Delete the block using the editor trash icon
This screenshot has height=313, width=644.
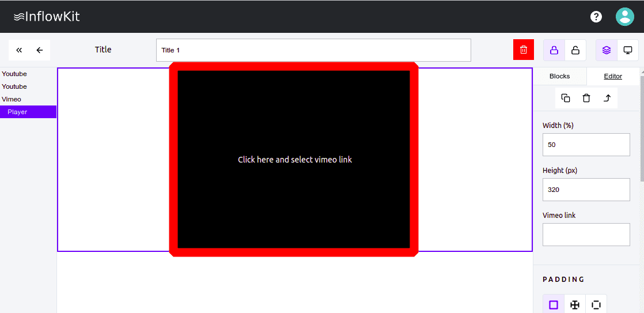(586, 98)
